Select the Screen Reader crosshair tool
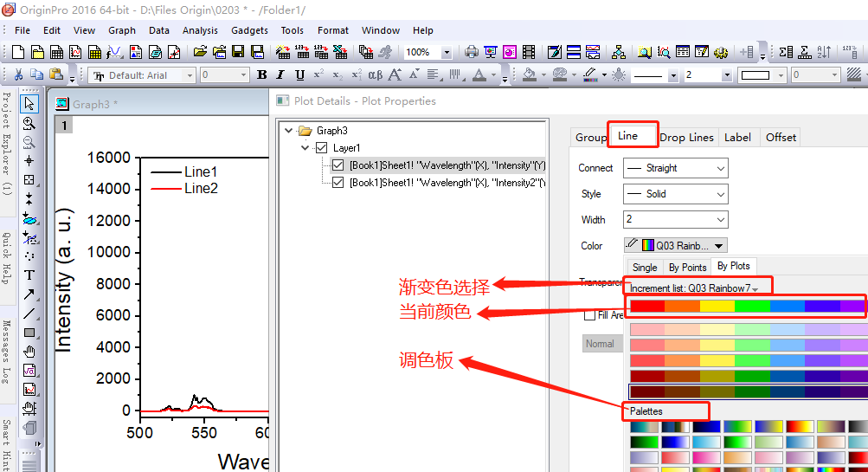The width and height of the screenshot is (868, 472). pos(29,161)
